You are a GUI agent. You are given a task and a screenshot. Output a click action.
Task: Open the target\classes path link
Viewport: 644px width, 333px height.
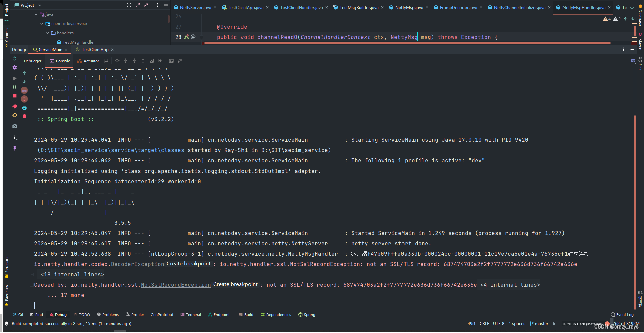coord(112,150)
